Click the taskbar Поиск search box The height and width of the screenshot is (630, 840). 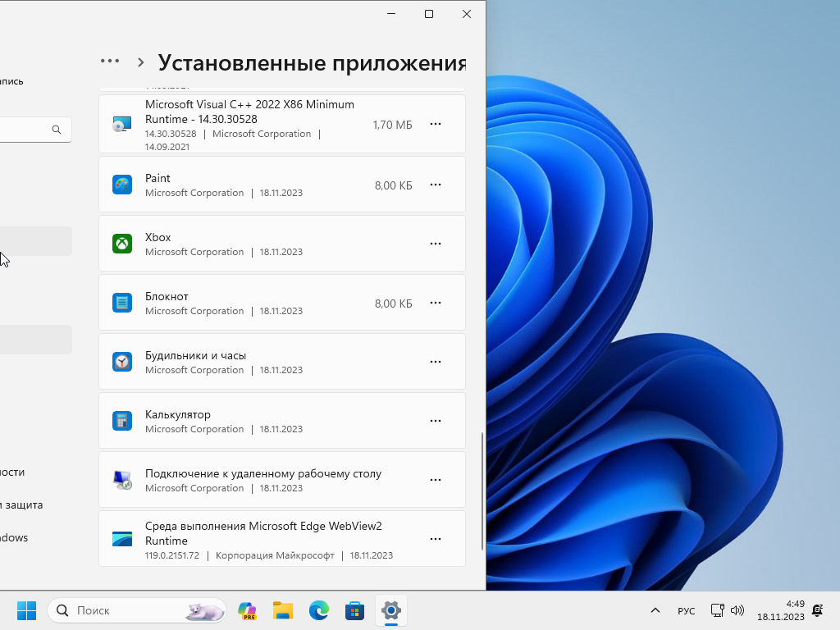point(137,610)
